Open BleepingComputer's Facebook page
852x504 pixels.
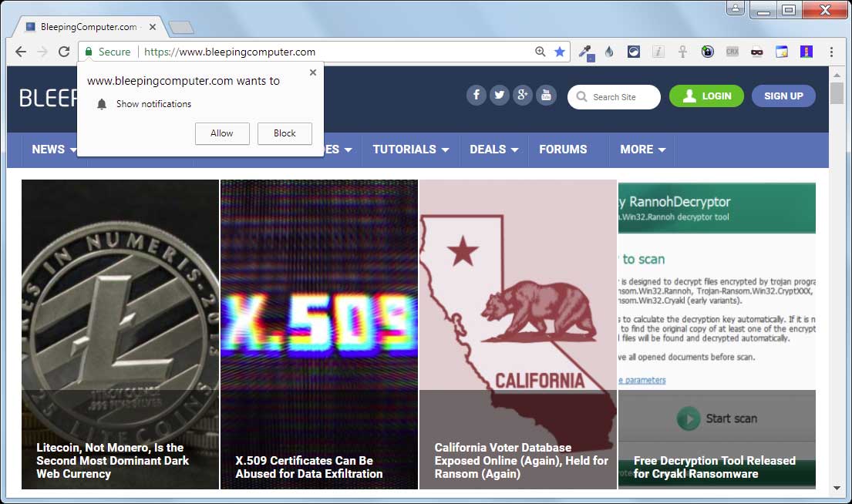476,96
